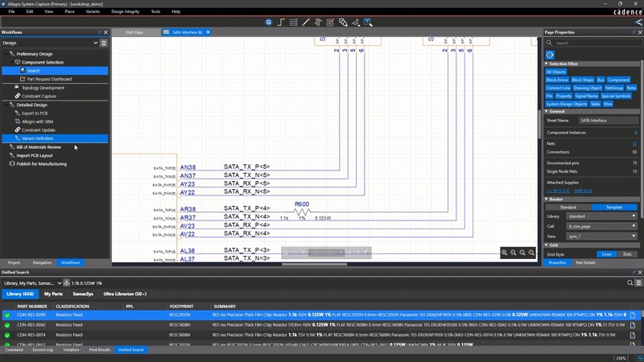
Task: Open the Design workflow dropdown
Action: click(50, 43)
